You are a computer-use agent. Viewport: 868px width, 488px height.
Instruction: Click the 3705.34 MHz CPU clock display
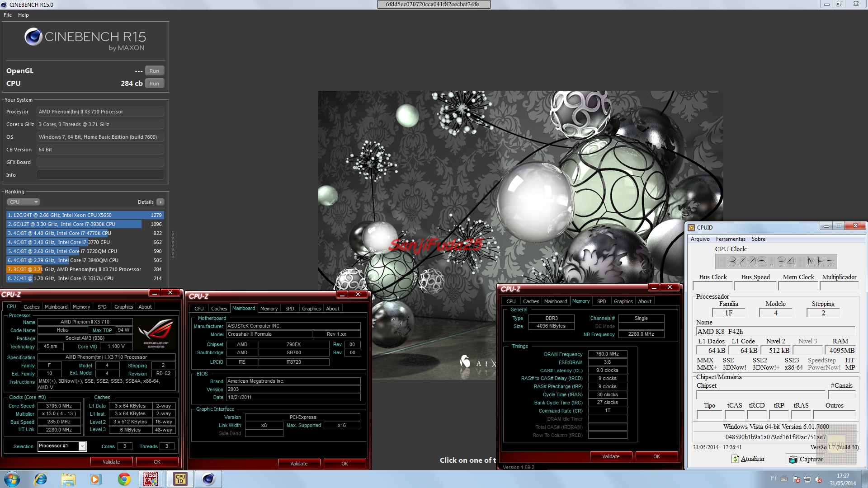(x=776, y=262)
